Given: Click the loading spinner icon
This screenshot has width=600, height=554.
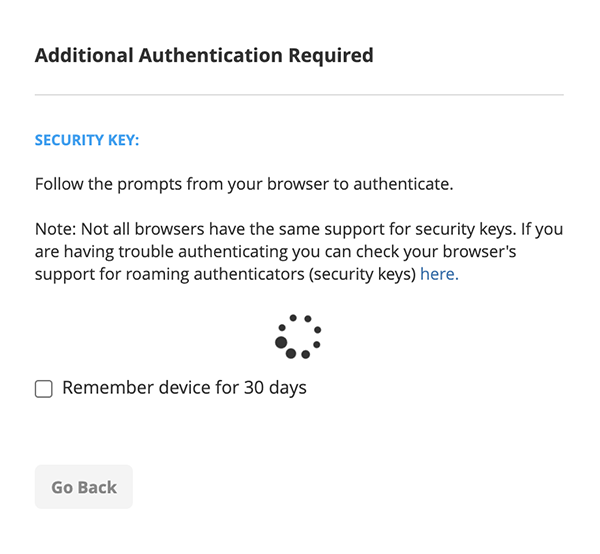Looking at the screenshot, I should tap(297, 336).
